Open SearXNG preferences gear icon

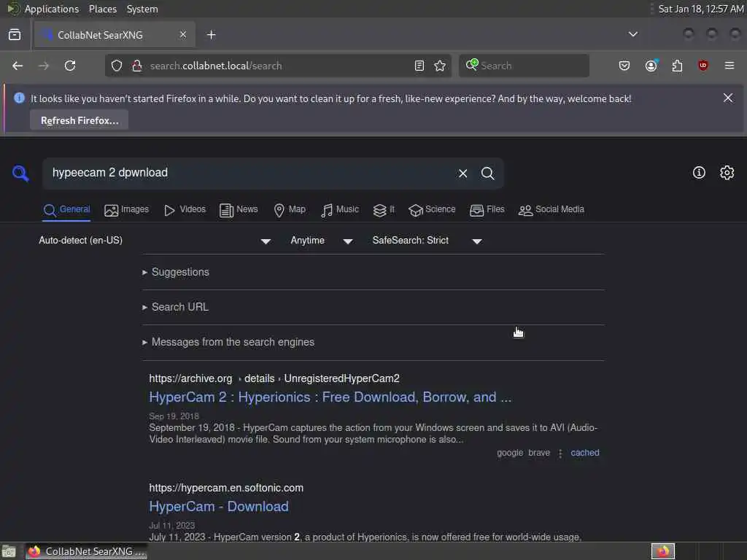coord(727,172)
